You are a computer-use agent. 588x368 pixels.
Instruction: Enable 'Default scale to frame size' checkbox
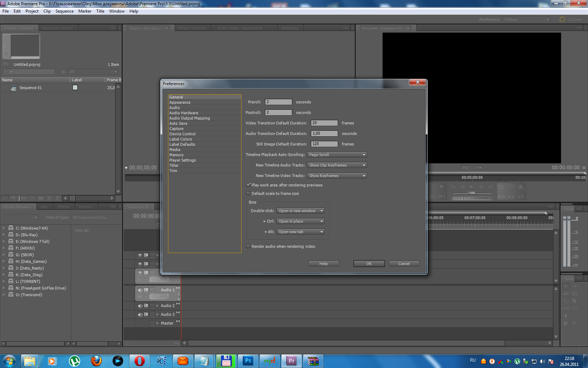point(248,193)
